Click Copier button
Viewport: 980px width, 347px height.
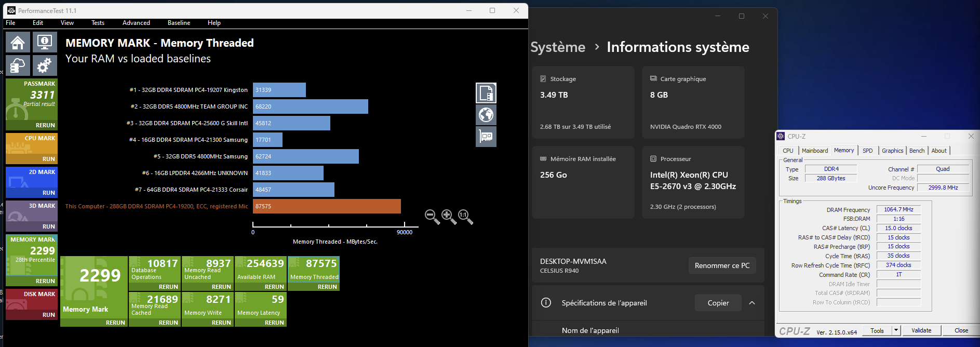click(x=718, y=303)
